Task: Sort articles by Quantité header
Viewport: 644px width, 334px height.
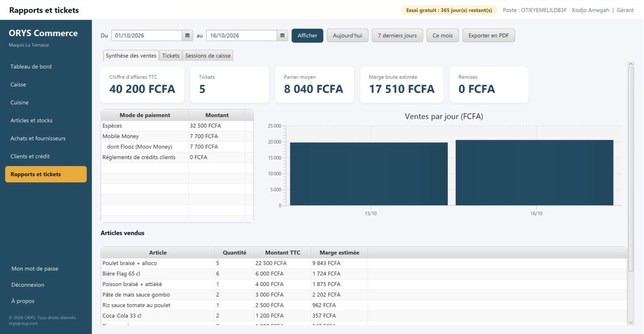Action: click(234, 253)
